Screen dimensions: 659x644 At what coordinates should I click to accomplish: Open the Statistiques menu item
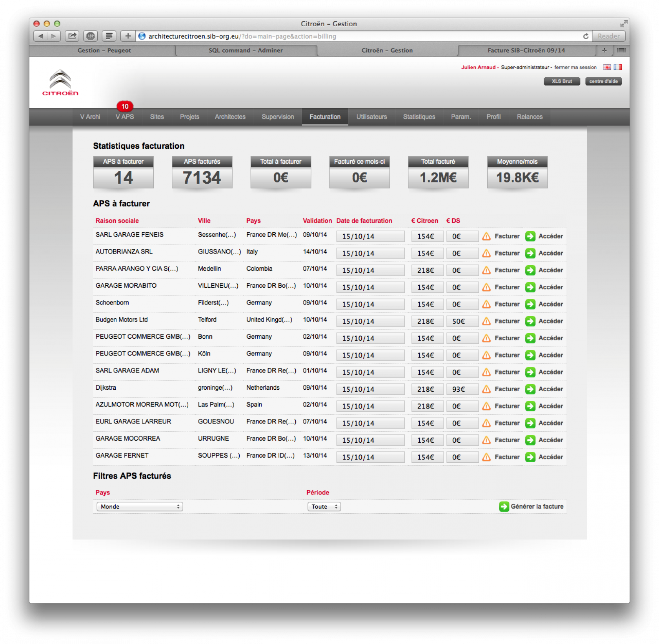pyautogui.click(x=419, y=117)
